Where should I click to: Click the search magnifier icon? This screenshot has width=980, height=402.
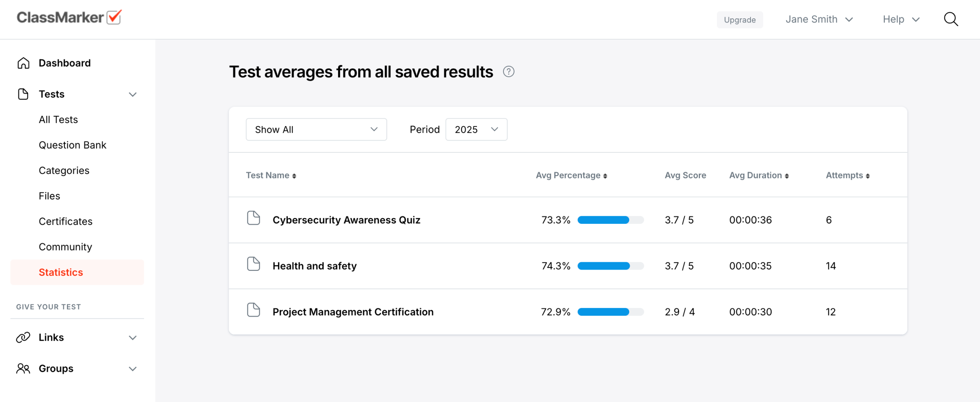coord(951,19)
